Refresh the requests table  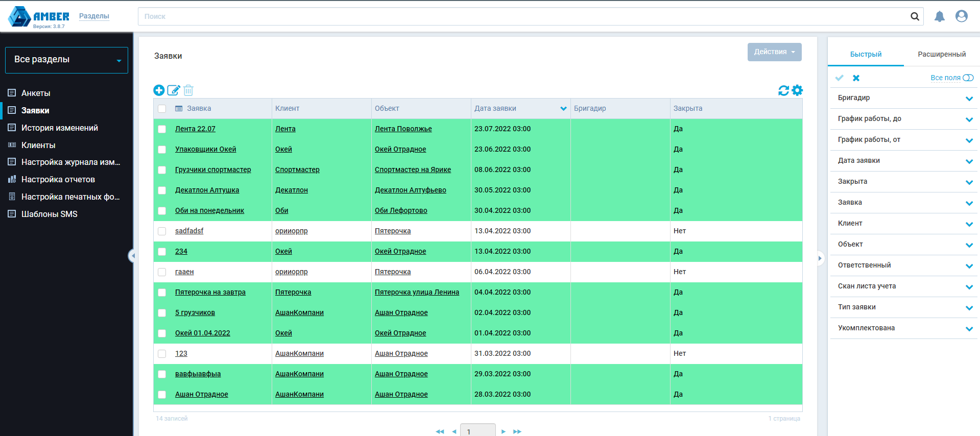[783, 90]
